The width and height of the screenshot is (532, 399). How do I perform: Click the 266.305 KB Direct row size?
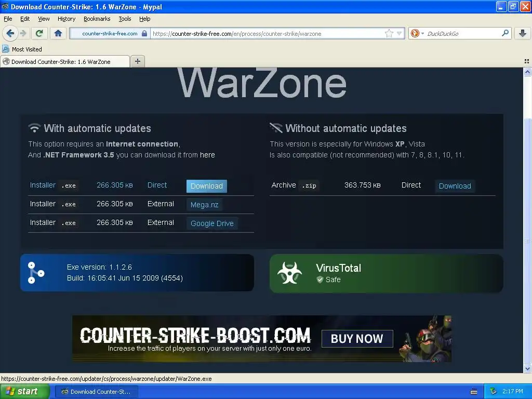[115, 185]
